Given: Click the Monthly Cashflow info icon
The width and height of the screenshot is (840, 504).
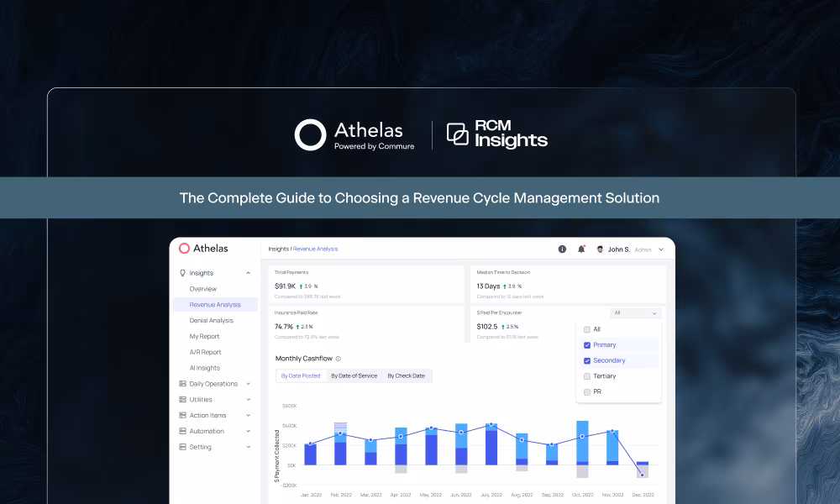Looking at the screenshot, I should click(338, 359).
